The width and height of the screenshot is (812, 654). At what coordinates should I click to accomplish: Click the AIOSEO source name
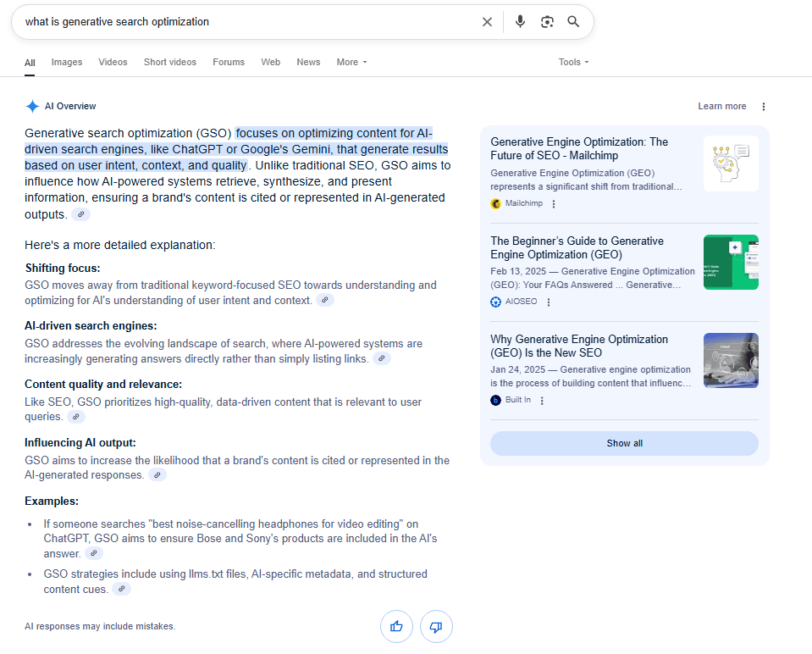point(521,301)
